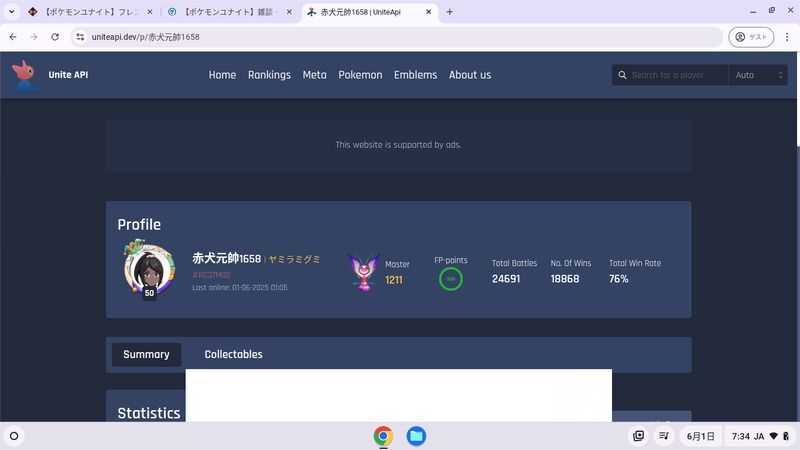Close the ポケモンユナイト 雑談 tab
The height and width of the screenshot is (450, 800).
[289, 12]
